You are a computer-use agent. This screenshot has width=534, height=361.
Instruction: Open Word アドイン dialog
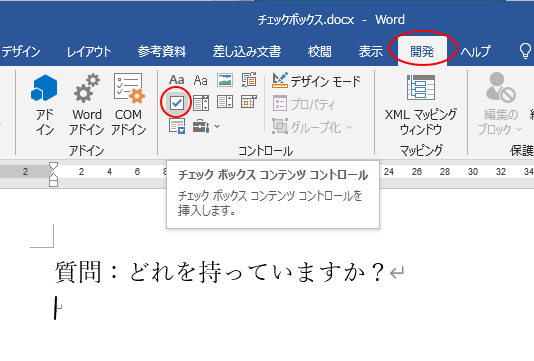[x=87, y=105]
